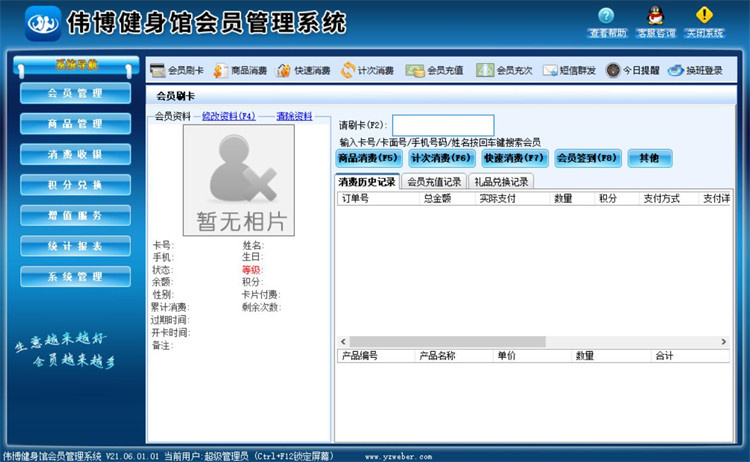This screenshot has height=462, width=750.
Task: Click the scroll-right arrow of history table
Action: click(724, 341)
